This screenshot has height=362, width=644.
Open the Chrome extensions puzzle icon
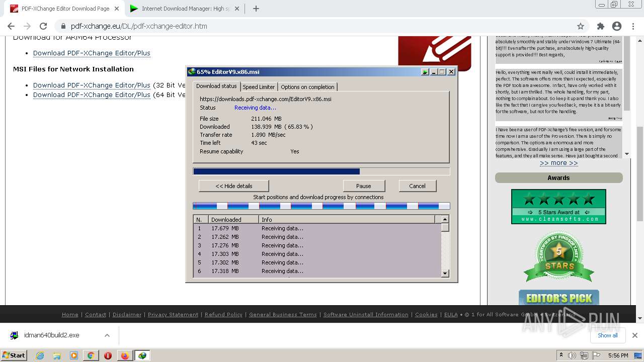tap(600, 26)
